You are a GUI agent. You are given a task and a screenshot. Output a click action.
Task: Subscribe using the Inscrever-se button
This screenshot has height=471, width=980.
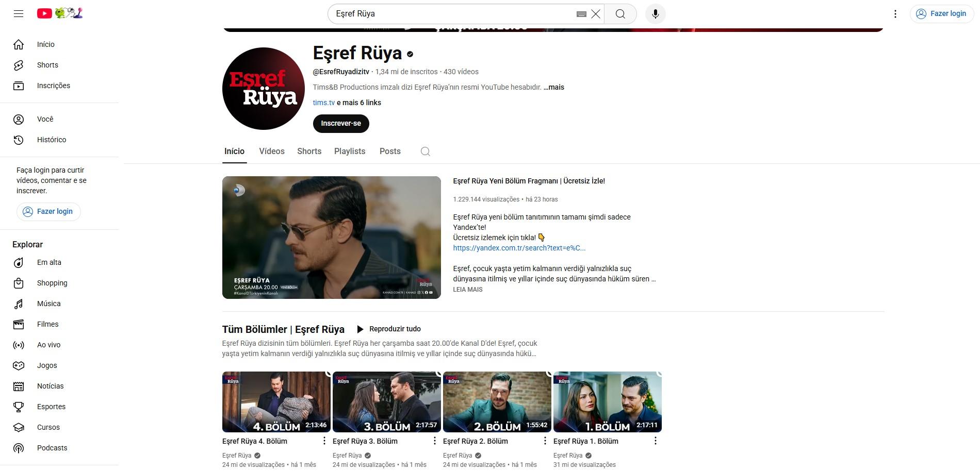340,124
